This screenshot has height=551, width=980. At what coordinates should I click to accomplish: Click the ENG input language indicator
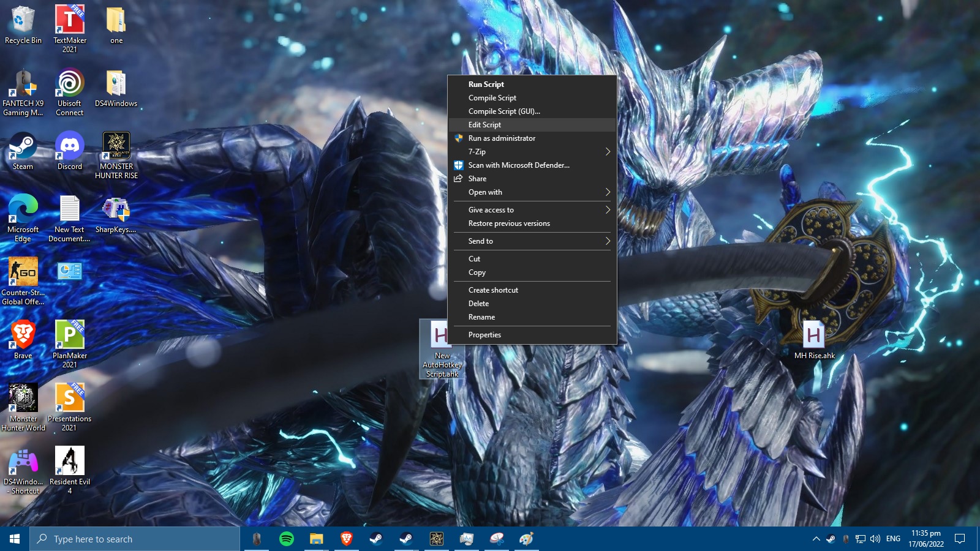coord(893,539)
